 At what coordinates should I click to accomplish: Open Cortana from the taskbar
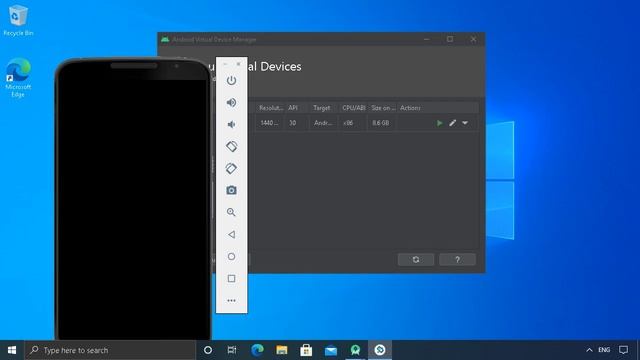208,350
